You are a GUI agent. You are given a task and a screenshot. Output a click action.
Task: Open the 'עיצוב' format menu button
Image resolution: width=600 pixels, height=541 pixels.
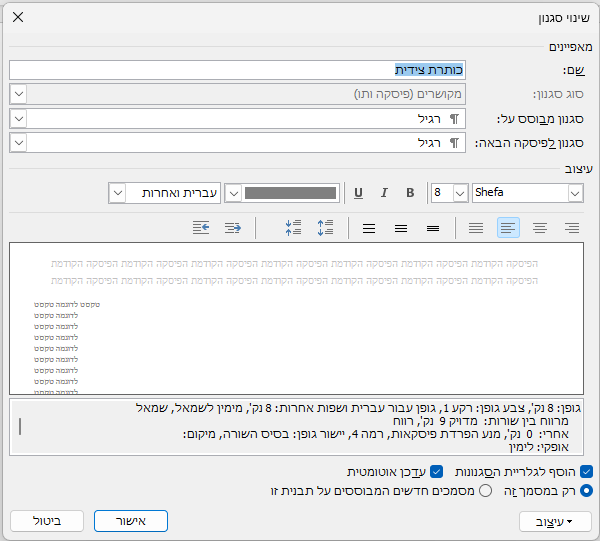coord(556,521)
